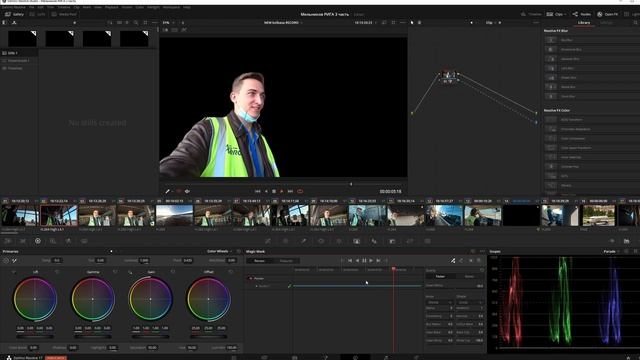This screenshot has height=360, width=640.
Task: Click the Contrast value field
Action: tap(144, 260)
